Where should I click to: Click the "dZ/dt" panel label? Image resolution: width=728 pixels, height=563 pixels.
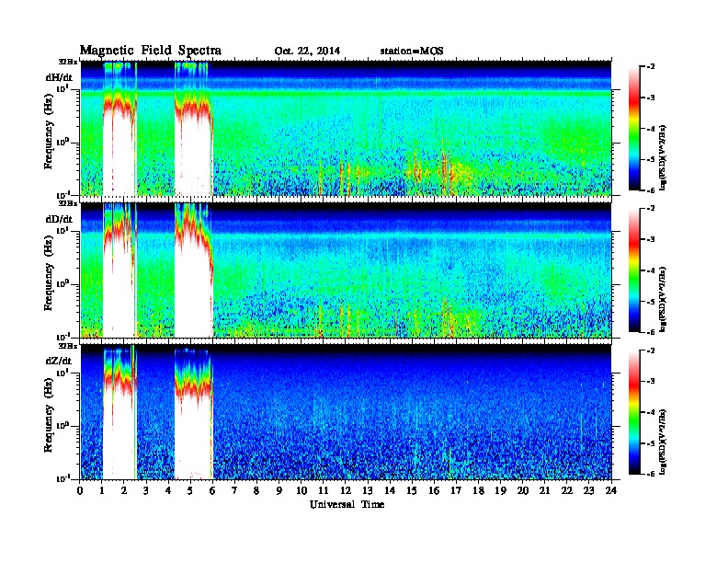[59, 361]
